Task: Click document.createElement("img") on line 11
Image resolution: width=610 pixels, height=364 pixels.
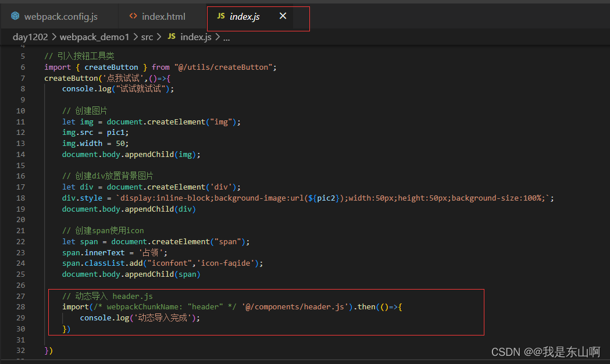Action: click(172, 122)
